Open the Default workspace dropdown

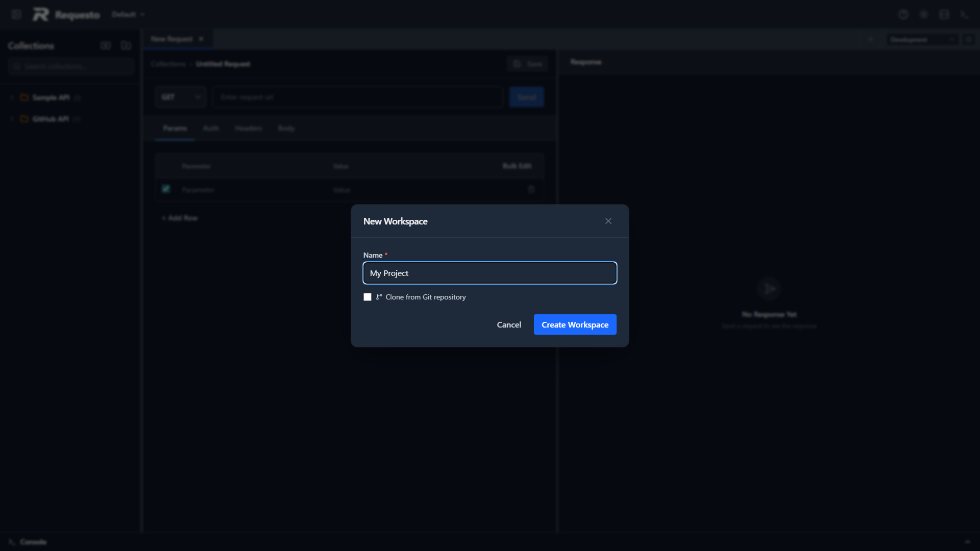[x=127, y=14]
